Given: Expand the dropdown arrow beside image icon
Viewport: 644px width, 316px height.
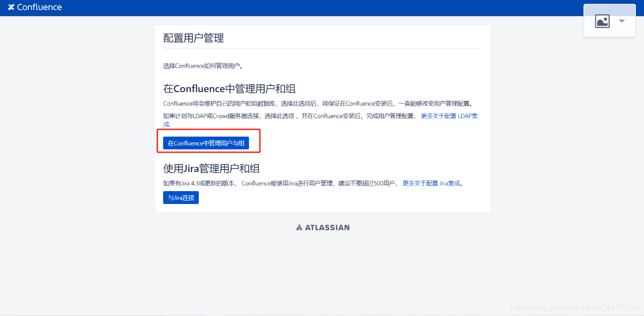Looking at the screenshot, I should coord(622,21).
